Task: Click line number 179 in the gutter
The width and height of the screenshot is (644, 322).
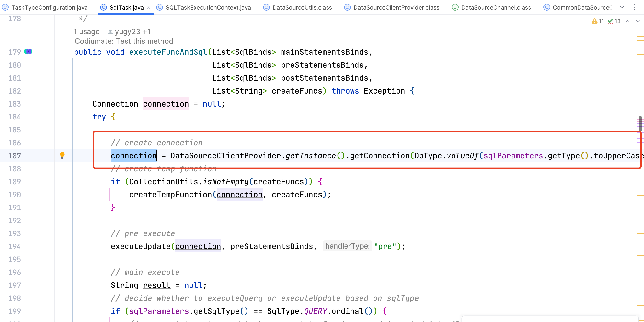Action: tap(15, 52)
